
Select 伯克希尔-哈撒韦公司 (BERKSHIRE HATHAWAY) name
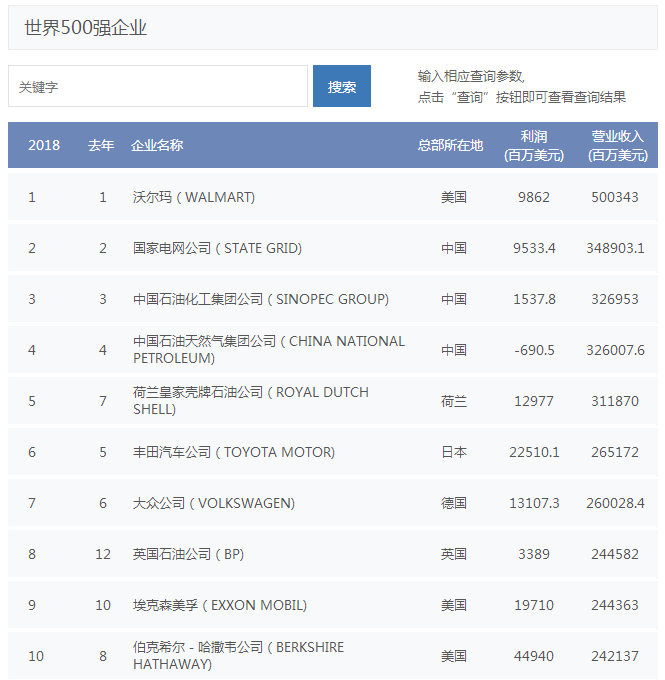click(x=239, y=655)
